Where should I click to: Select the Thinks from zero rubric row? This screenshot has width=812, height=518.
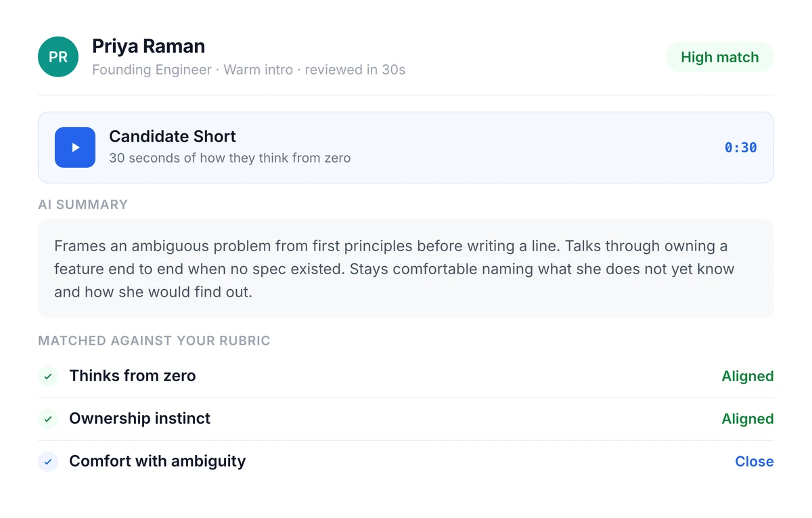point(406,376)
